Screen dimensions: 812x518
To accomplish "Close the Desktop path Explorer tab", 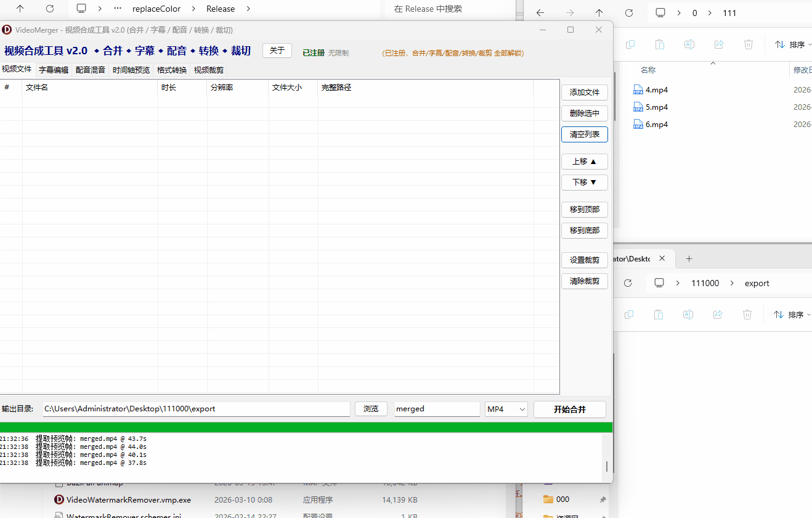I will (x=662, y=259).
